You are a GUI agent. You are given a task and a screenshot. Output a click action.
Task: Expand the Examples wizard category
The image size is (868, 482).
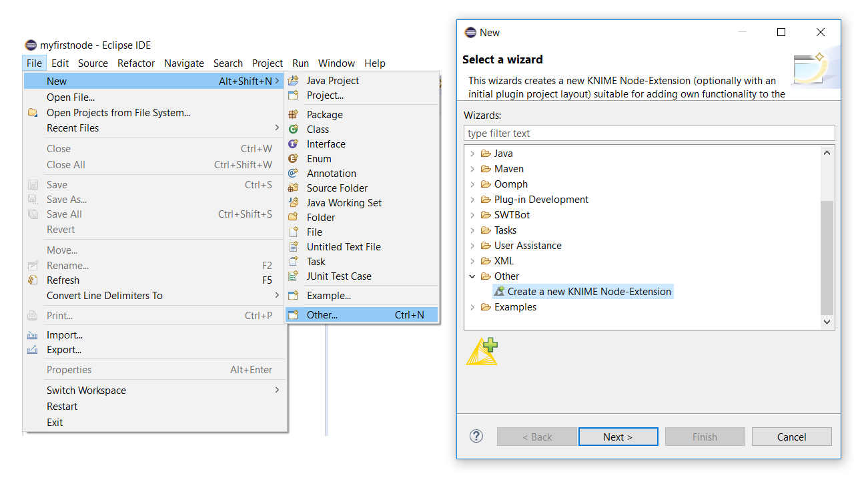[x=472, y=307]
